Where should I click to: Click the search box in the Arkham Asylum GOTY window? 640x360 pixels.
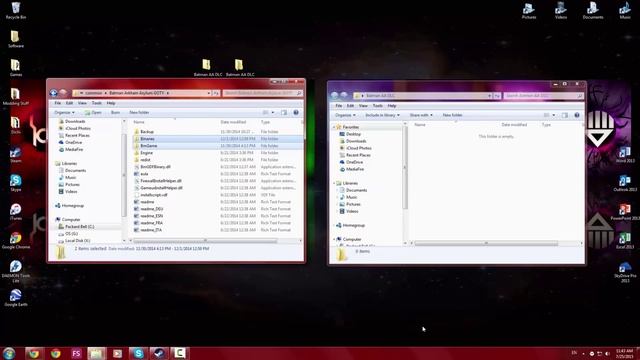262,93
